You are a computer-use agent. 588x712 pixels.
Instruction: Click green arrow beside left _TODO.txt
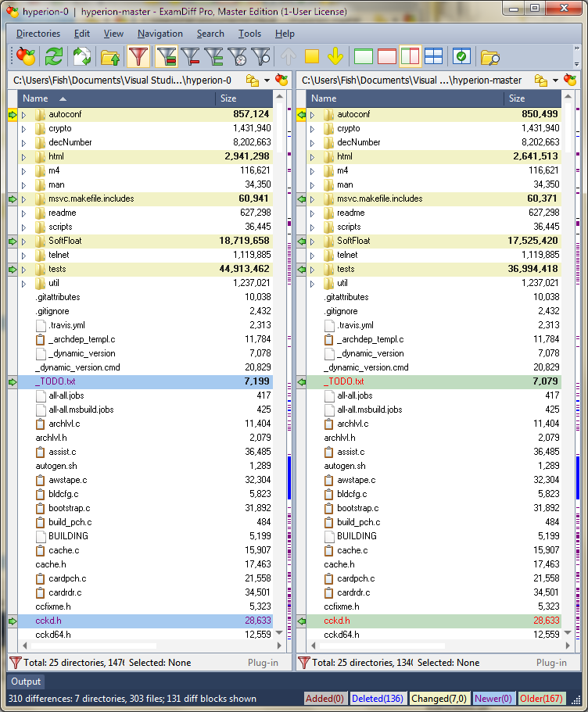13,382
